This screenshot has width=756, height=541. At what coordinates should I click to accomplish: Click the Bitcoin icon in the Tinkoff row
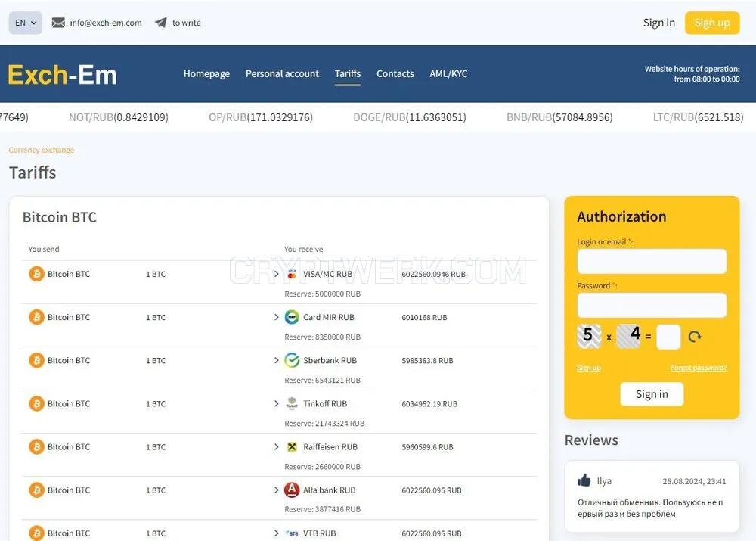(x=36, y=404)
